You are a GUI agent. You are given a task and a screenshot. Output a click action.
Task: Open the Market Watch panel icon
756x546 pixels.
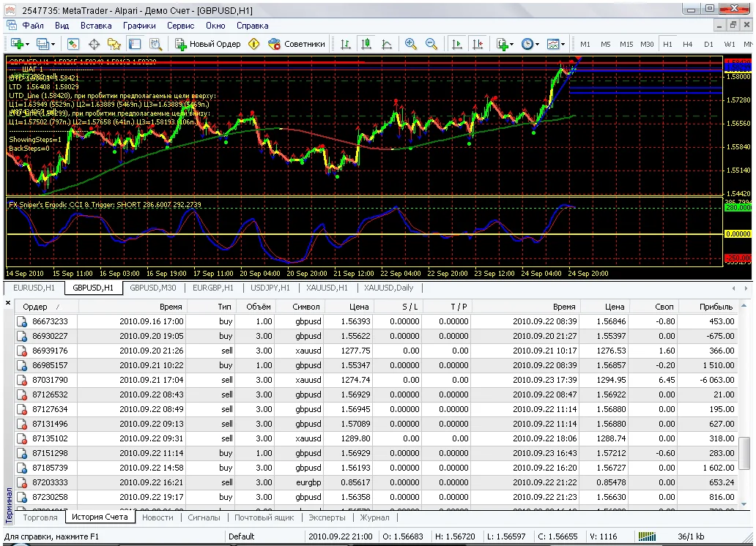[x=73, y=44]
